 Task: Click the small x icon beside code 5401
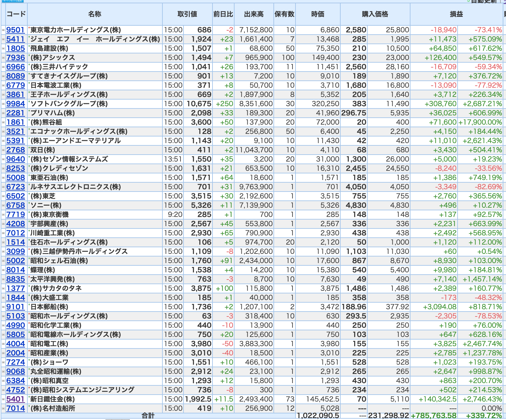click(3, 399)
